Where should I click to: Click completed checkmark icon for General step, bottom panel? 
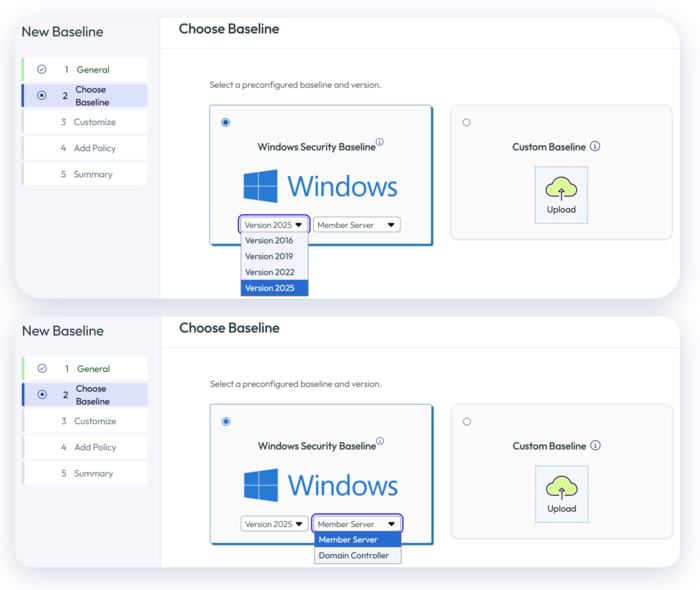point(42,368)
